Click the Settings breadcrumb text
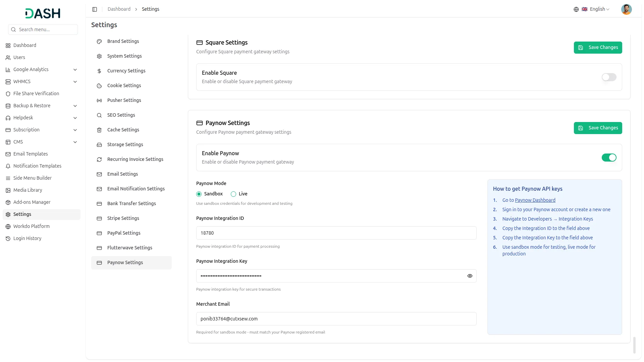 tap(151, 9)
